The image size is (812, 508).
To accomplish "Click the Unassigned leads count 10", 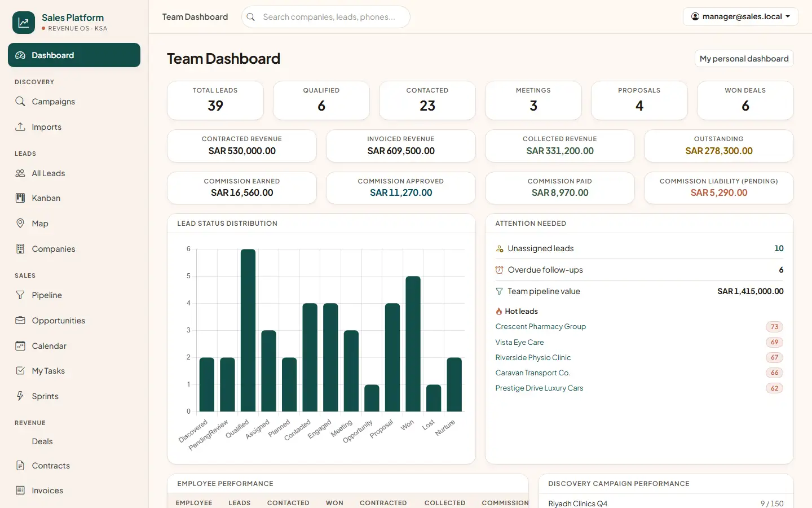I will pos(779,248).
